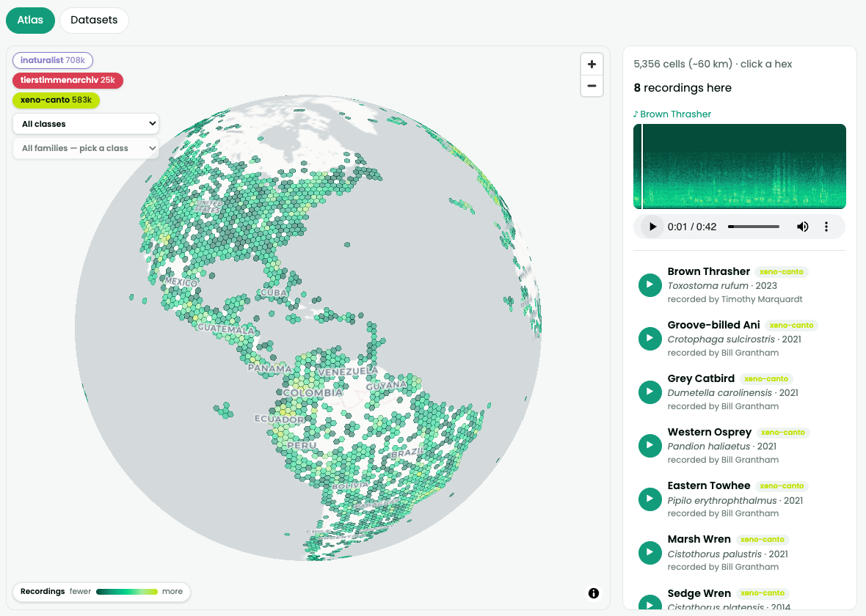
Task: Play the Sedge Wren recording
Action: pyautogui.click(x=650, y=603)
